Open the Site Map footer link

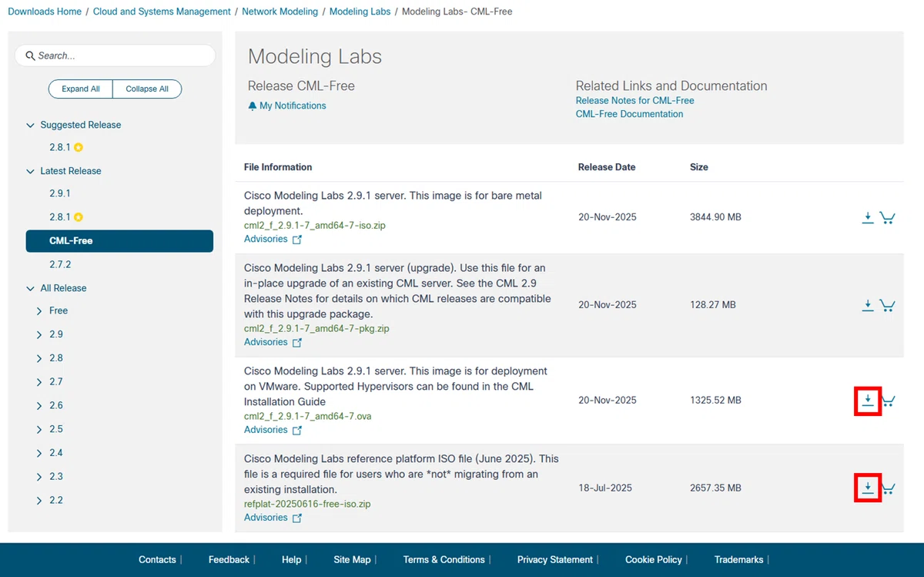point(352,560)
